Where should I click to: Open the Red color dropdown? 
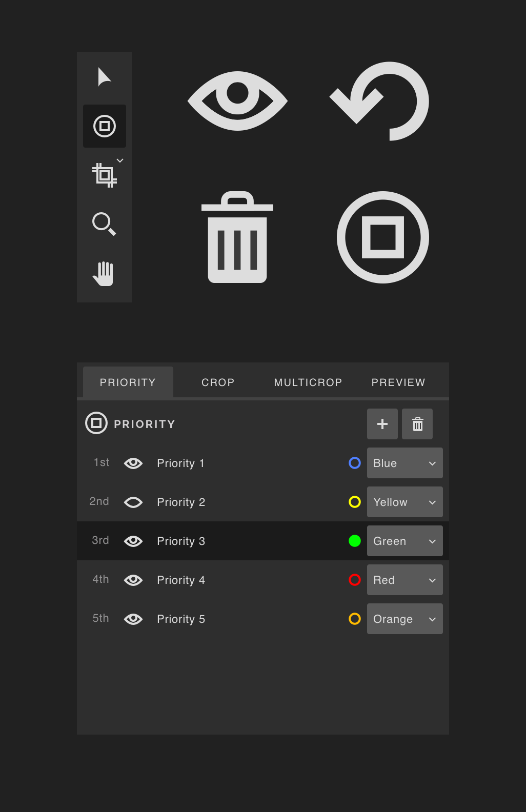[405, 580]
